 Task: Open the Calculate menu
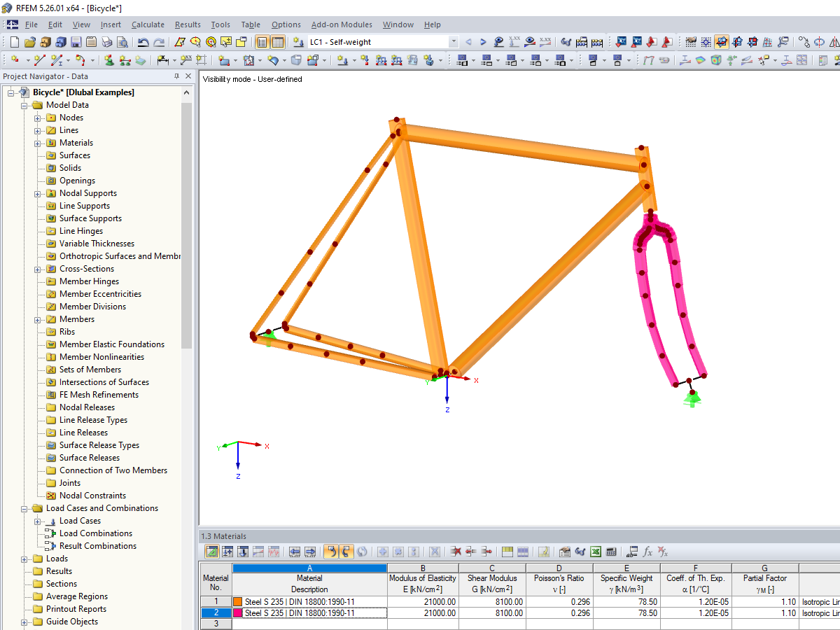[148, 24]
